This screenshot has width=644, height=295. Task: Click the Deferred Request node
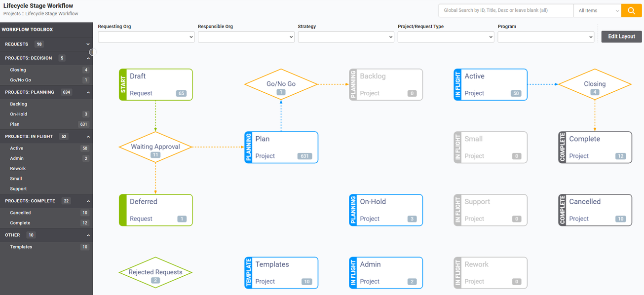pyautogui.click(x=155, y=210)
